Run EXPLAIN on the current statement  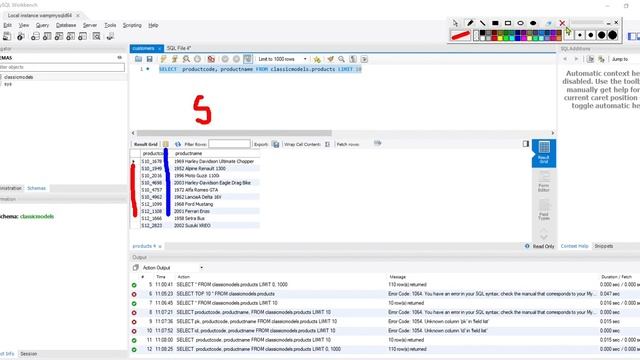click(186, 59)
